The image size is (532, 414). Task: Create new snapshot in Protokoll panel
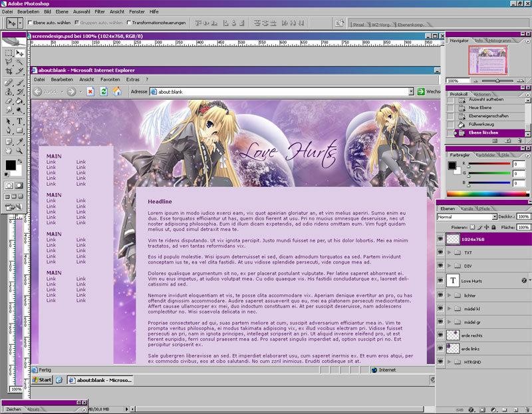tap(507, 140)
